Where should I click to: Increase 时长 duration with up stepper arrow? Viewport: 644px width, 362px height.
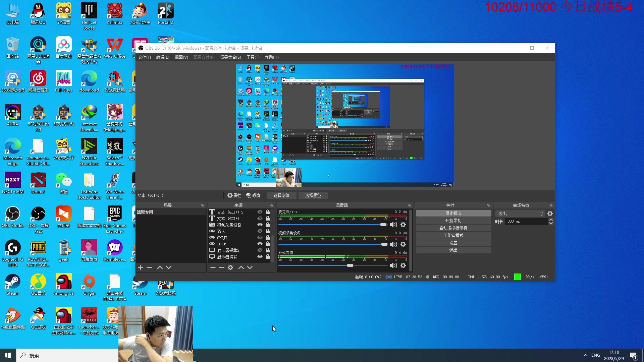[551, 220]
